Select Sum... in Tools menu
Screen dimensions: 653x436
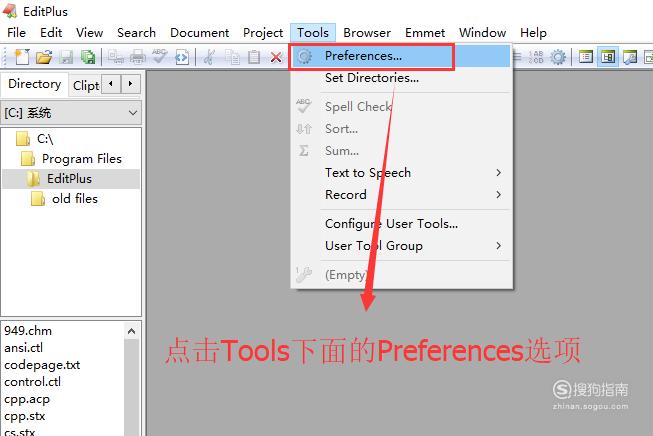point(401,151)
